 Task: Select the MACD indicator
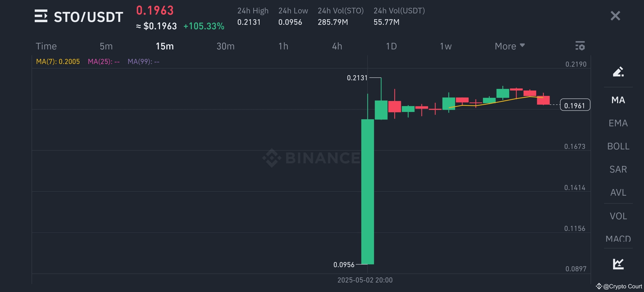click(618, 239)
